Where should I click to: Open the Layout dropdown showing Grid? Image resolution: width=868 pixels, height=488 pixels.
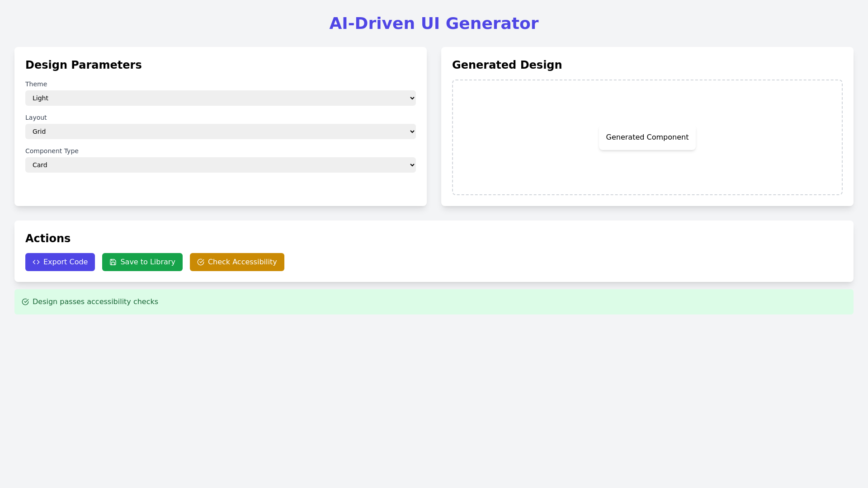[x=220, y=131]
